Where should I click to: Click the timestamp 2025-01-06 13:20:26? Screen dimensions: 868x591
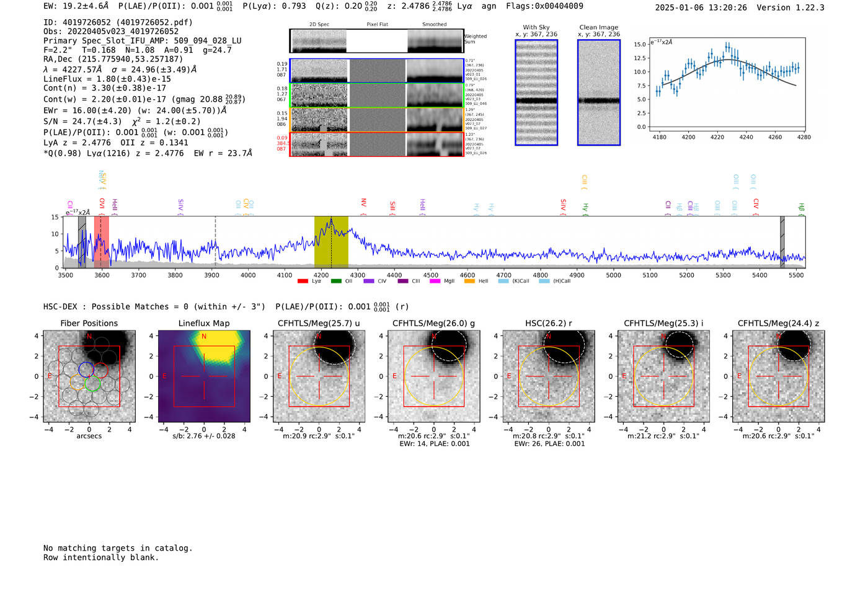click(701, 7)
